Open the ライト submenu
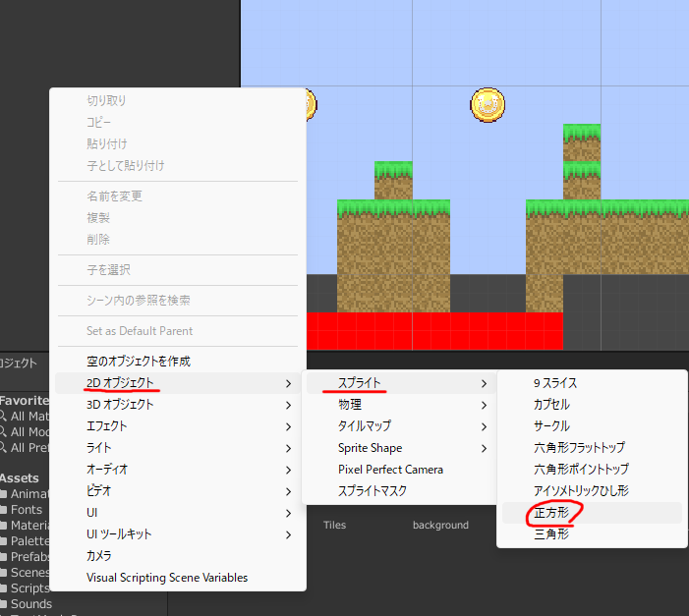The height and width of the screenshot is (616, 689). click(x=178, y=448)
